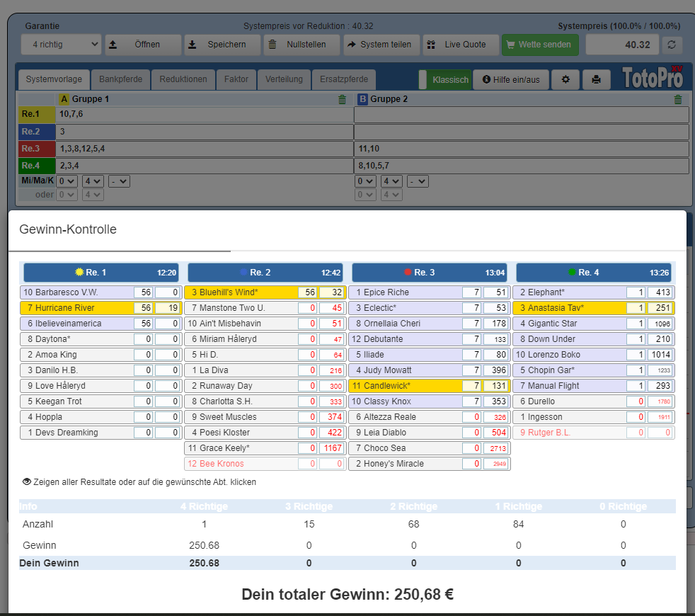Click the yellow A badge of Gruppe 1
This screenshot has height=616, width=695.
64,99
